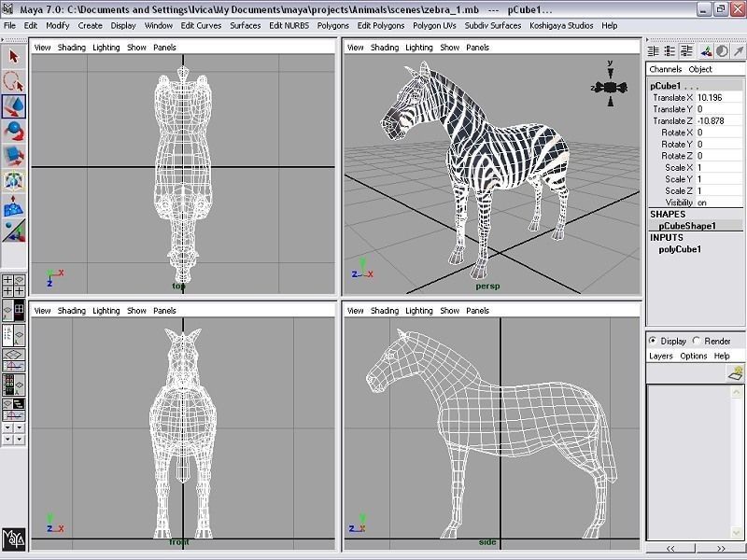Image resolution: width=747 pixels, height=560 pixels.
Task: Open the Subdiv Surfaces menu
Action: 493,26
